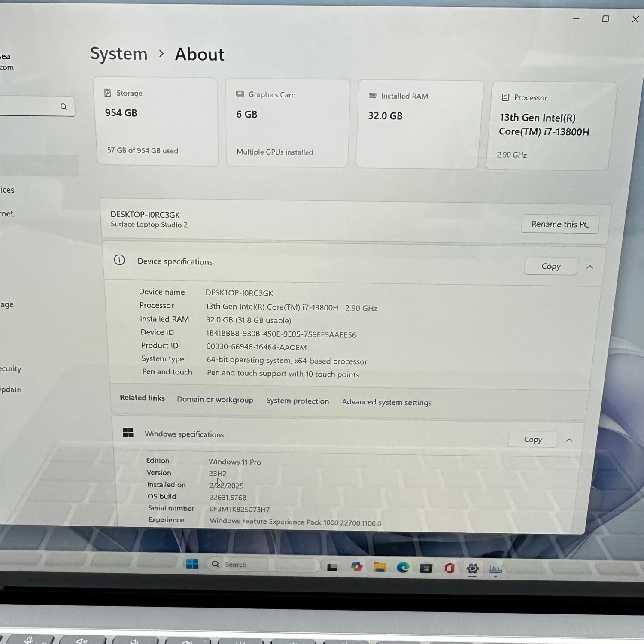Click the 'Device ID' label
644x644 pixels.
pyautogui.click(x=157, y=332)
